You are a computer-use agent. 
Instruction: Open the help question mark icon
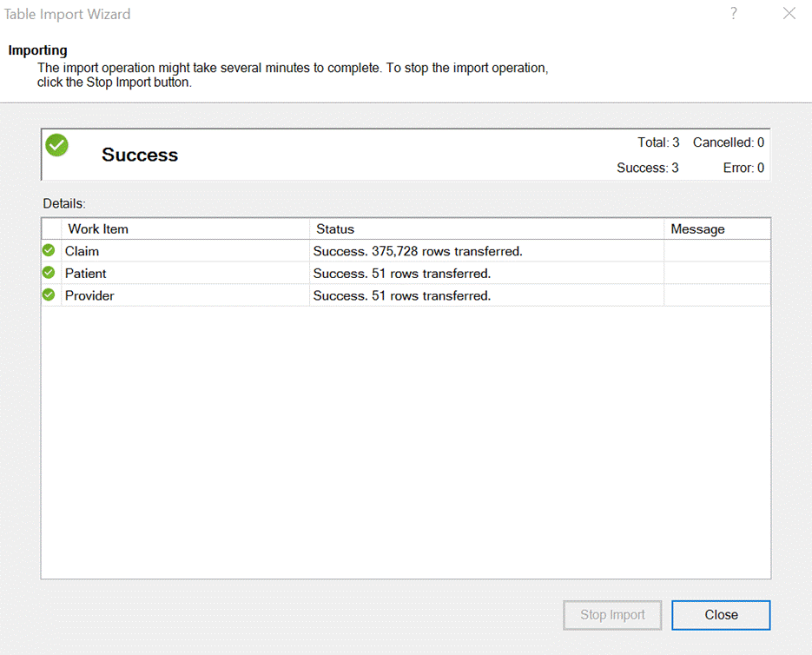[x=734, y=14]
